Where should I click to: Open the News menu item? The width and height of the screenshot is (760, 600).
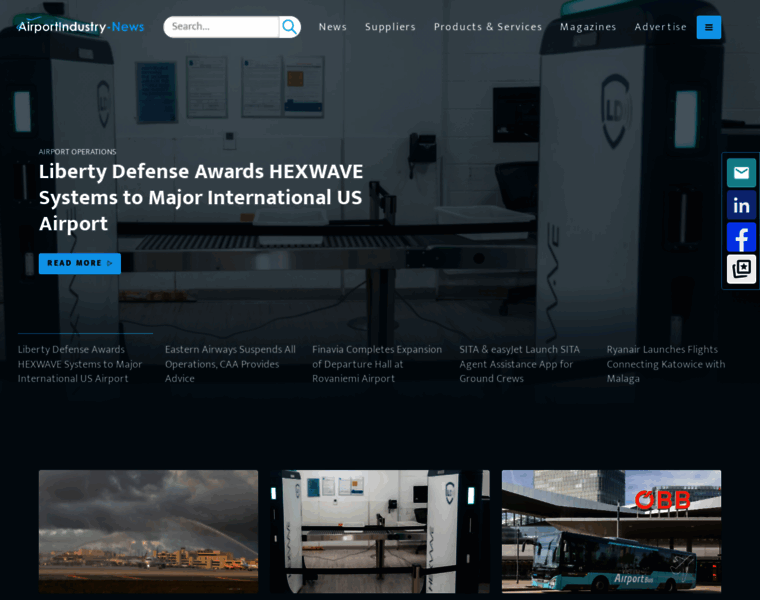332,27
